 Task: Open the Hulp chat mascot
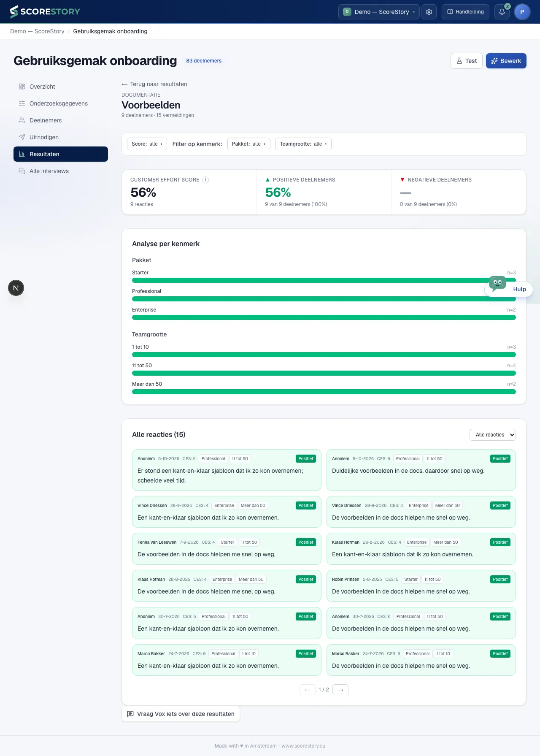(x=509, y=289)
